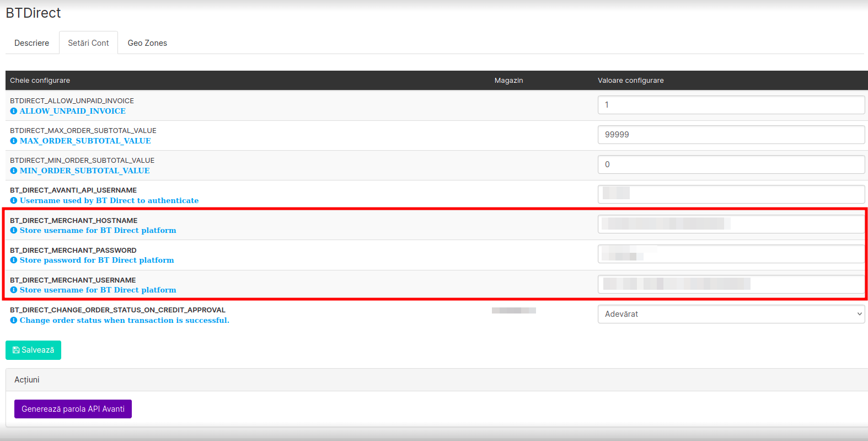Click info icon under BT_DIRECT_MERCHANT_USERNAME

[14, 290]
